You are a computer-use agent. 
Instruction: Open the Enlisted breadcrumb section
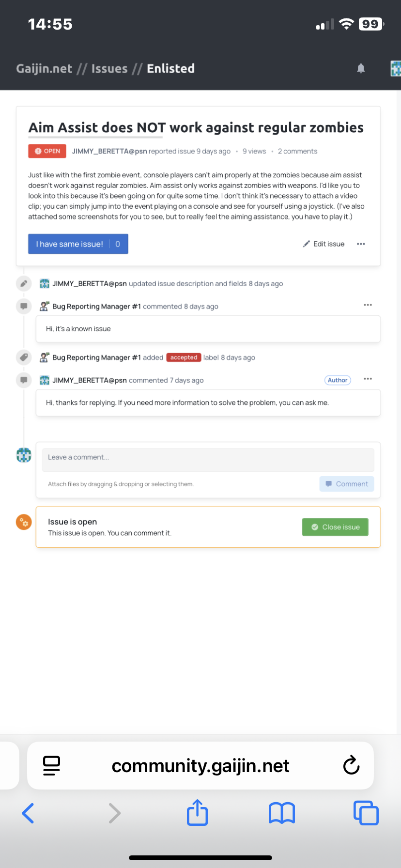(x=170, y=69)
